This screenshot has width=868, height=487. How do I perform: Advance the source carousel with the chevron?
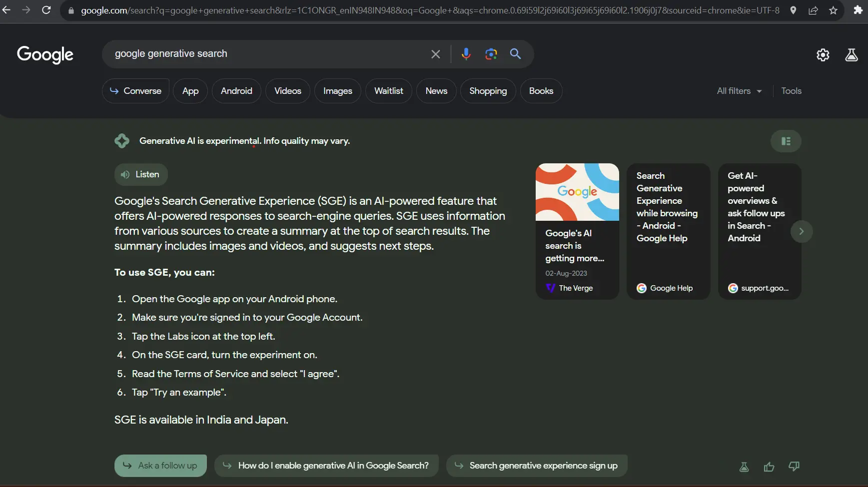coord(802,231)
